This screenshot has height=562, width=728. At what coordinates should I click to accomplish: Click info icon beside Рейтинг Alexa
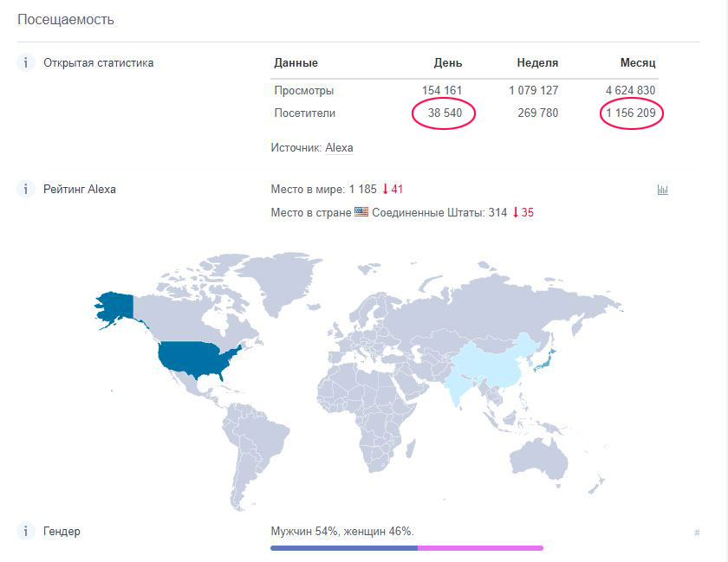(26, 190)
